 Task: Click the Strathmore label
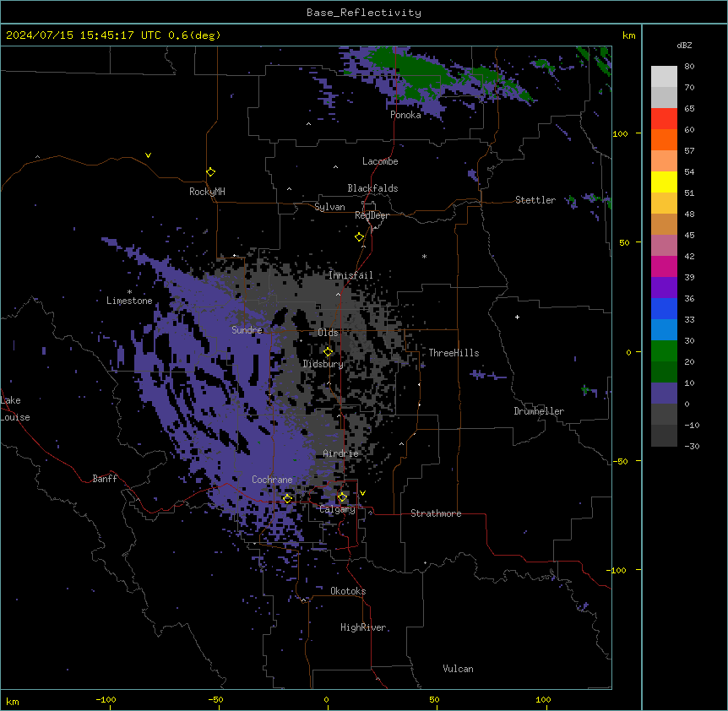pyautogui.click(x=436, y=513)
